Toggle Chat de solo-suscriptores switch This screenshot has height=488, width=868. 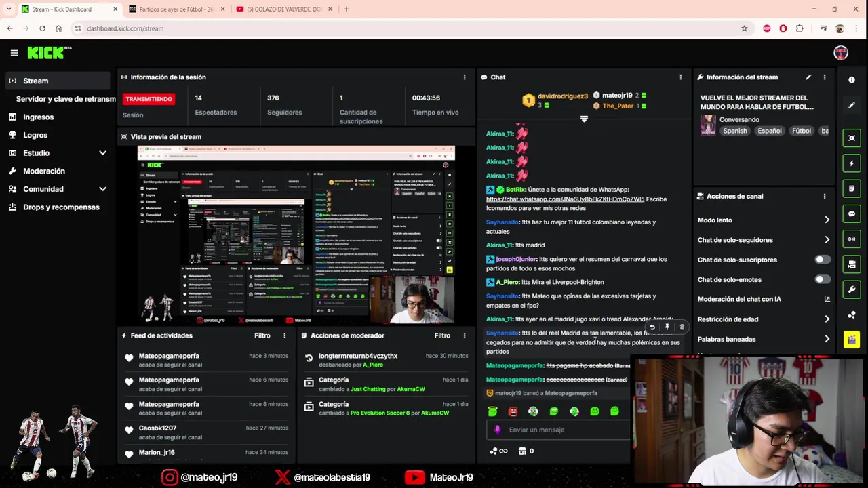pyautogui.click(x=822, y=260)
